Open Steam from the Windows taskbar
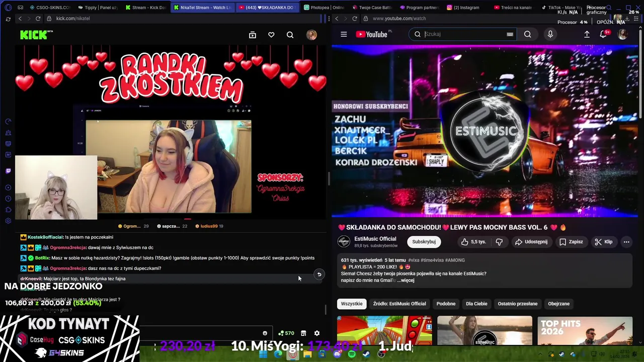The height and width of the screenshot is (362, 644). (366, 354)
